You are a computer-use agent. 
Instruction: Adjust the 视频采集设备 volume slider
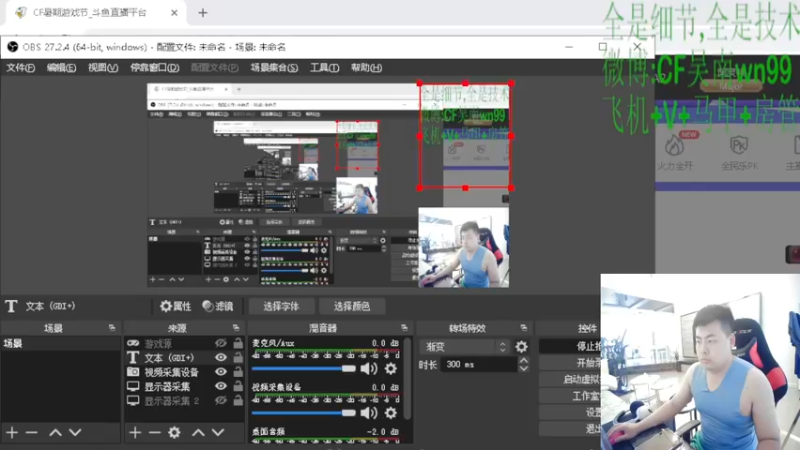tap(304, 413)
